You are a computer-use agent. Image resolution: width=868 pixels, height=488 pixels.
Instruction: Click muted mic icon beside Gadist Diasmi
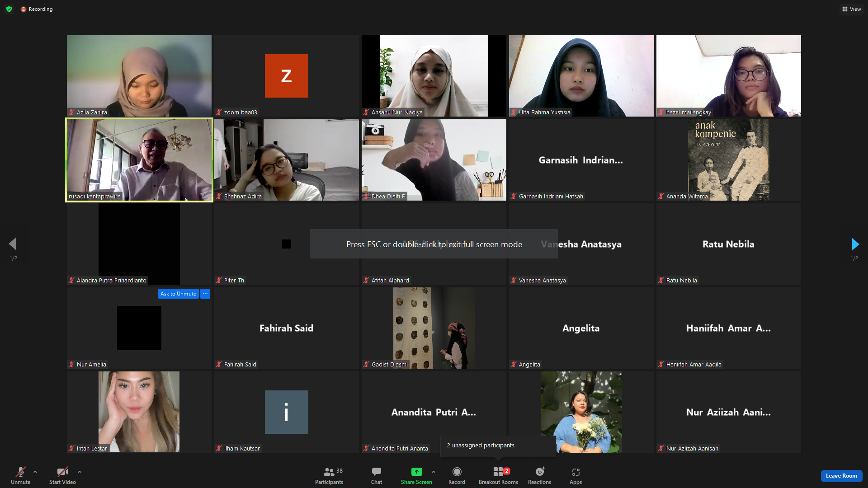(x=366, y=364)
